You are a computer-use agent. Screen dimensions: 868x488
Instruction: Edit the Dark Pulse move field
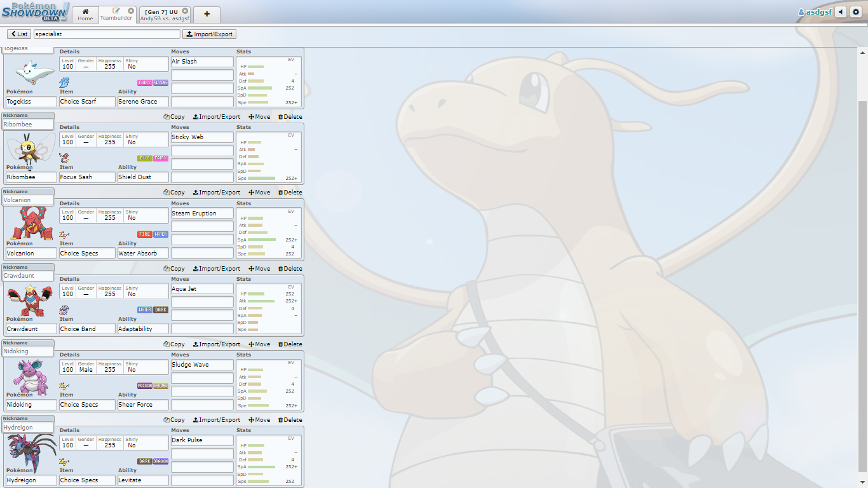point(202,440)
